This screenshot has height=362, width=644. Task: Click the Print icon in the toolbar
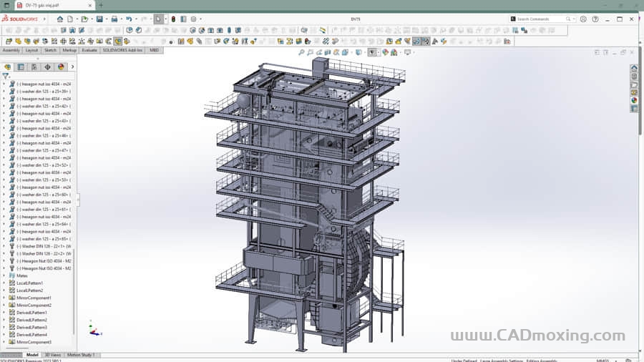point(114,19)
